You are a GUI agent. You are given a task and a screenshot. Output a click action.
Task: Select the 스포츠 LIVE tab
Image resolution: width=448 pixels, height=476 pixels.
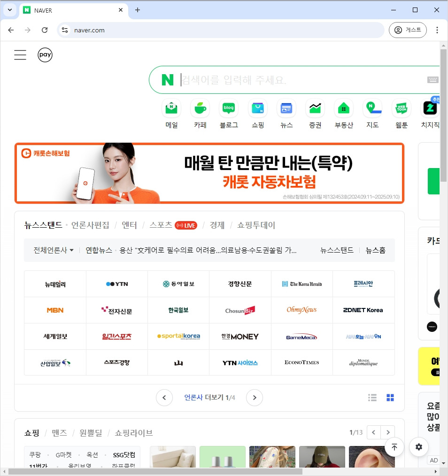point(173,225)
